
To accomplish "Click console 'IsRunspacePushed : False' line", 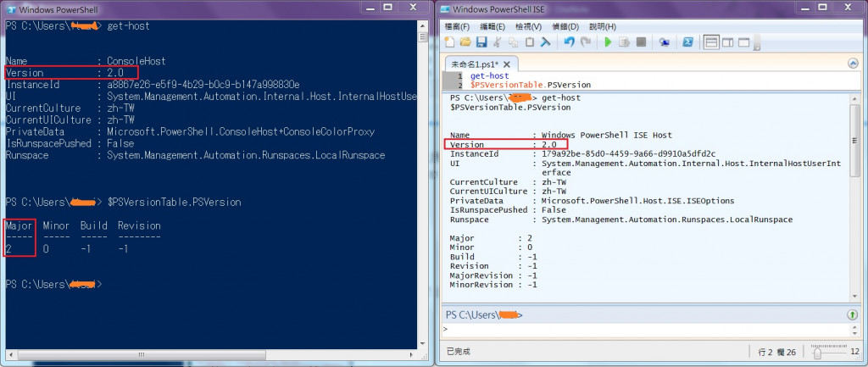I will 70,143.
